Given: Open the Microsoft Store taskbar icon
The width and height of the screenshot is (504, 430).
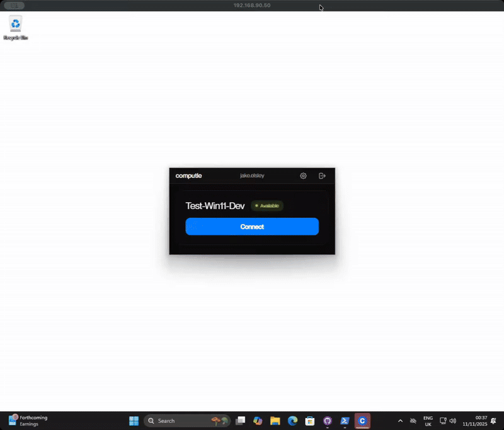Looking at the screenshot, I should pyautogui.click(x=309, y=421).
